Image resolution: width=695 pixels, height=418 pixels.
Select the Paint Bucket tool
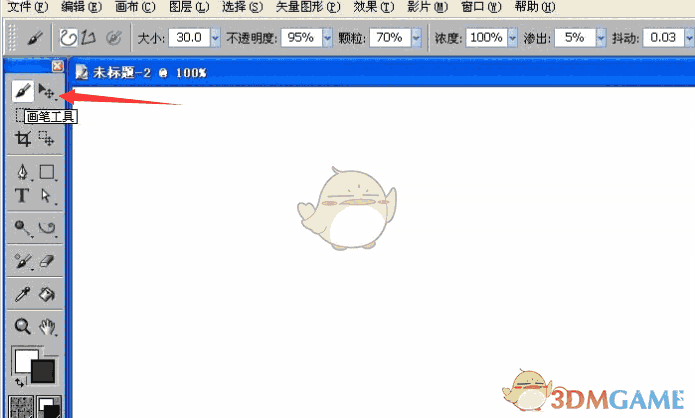[x=47, y=294]
